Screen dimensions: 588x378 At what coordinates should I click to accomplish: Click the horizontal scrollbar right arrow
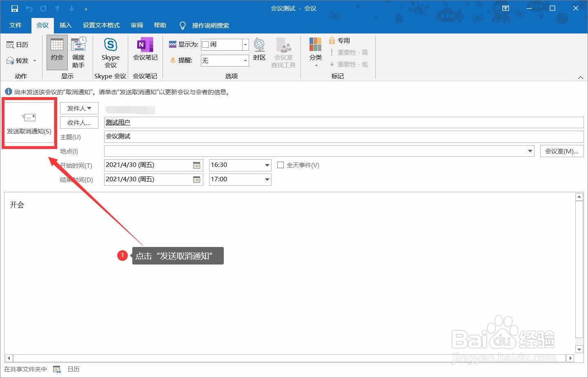click(570, 358)
